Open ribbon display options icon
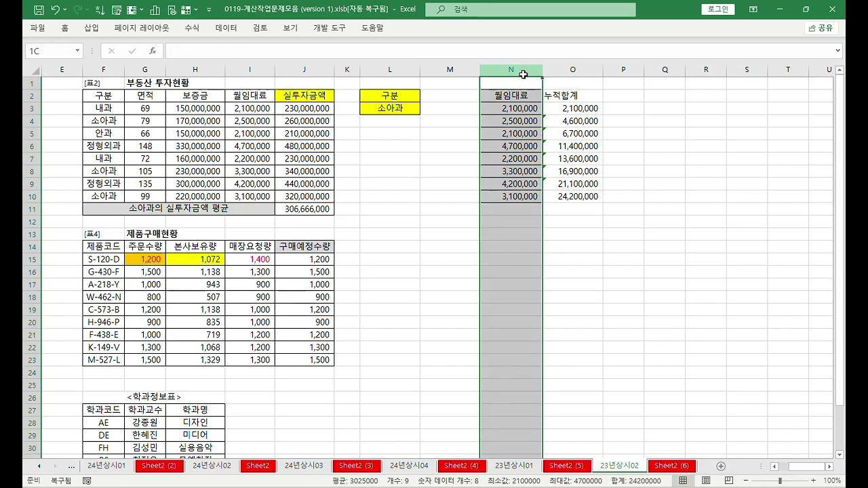 [x=753, y=9]
